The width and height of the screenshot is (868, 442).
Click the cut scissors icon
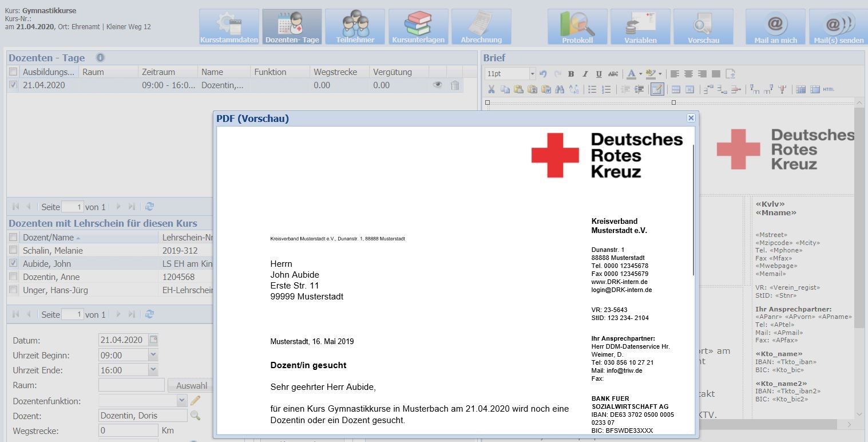[491, 89]
